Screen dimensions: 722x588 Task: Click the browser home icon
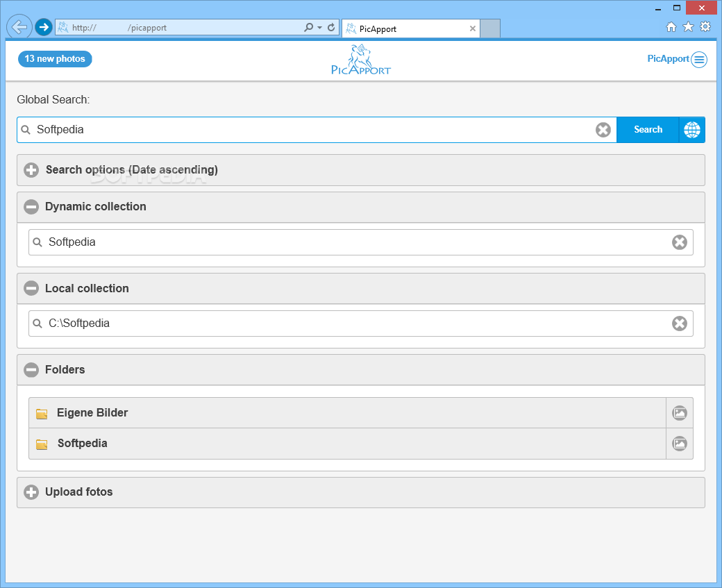(671, 27)
